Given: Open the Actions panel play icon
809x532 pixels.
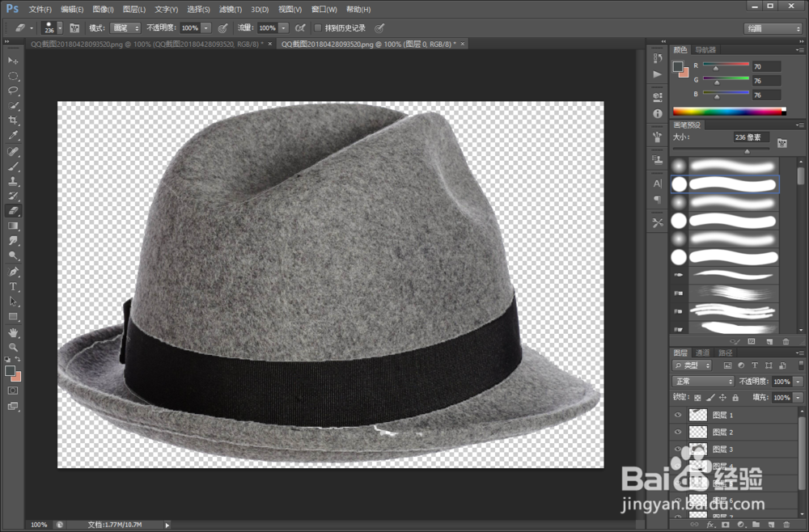Looking at the screenshot, I should point(657,74).
